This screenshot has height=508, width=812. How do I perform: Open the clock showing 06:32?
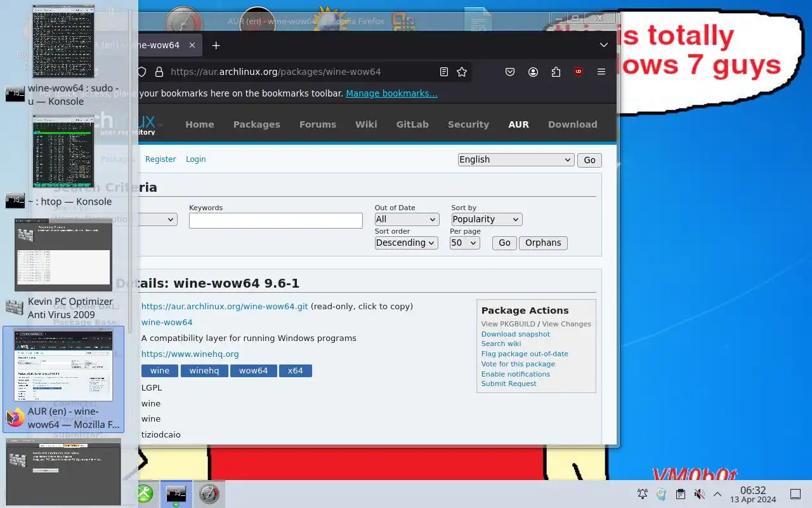753,494
